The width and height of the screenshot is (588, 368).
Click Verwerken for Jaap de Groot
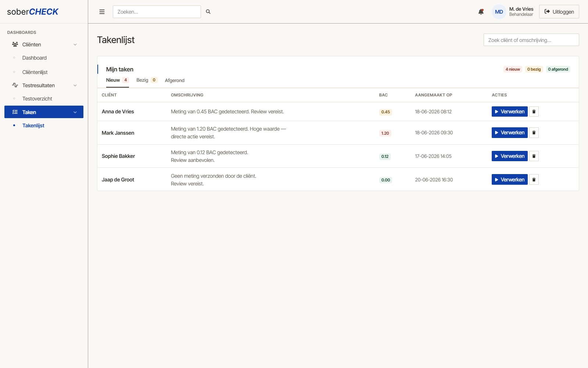[x=509, y=180]
